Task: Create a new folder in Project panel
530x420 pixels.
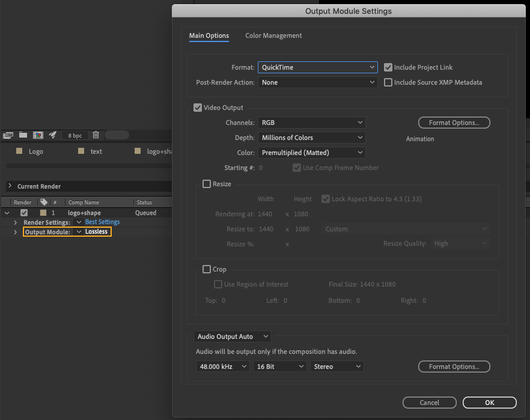Action: (23, 135)
